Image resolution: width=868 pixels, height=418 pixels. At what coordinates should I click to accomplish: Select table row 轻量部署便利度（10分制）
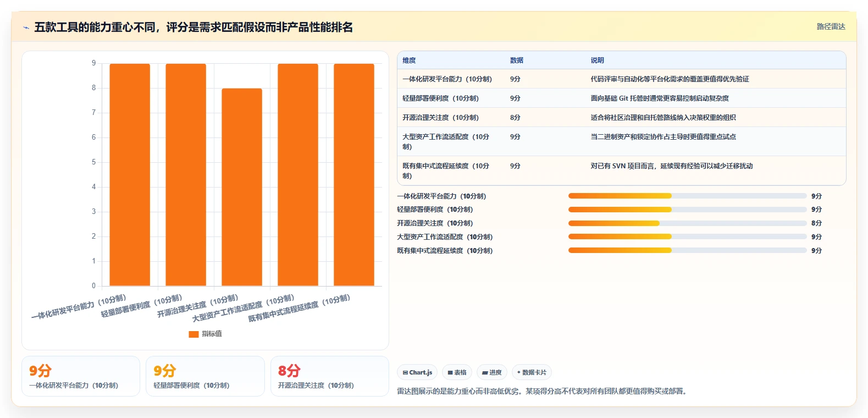click(621, 98)
